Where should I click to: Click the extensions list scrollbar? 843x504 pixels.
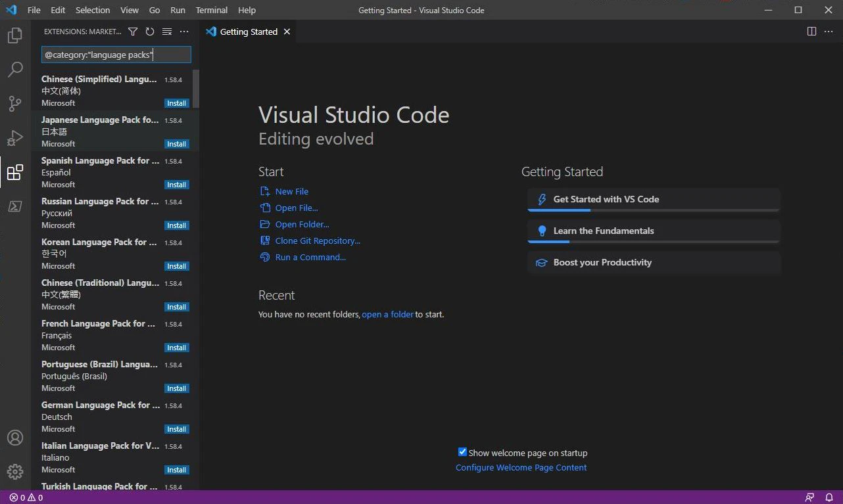tap(196, 89)
